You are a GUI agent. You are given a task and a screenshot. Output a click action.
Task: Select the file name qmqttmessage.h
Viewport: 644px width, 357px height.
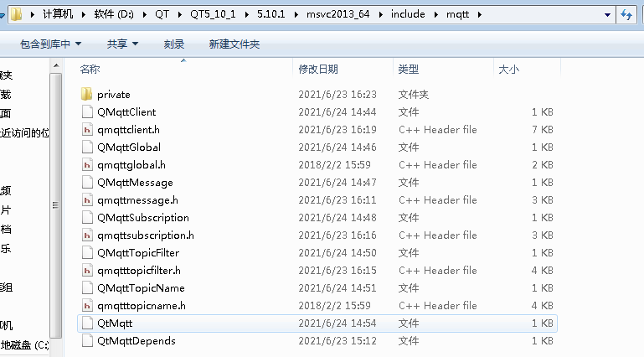[x=137, y=200]
